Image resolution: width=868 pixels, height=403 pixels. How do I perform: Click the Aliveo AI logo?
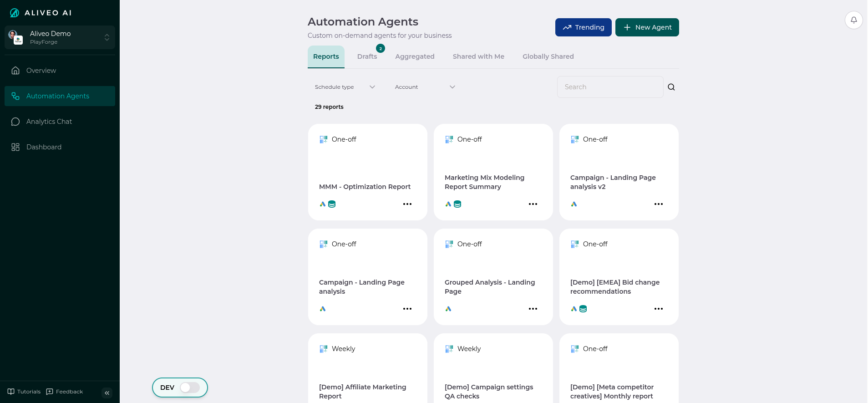coord(41,13)
